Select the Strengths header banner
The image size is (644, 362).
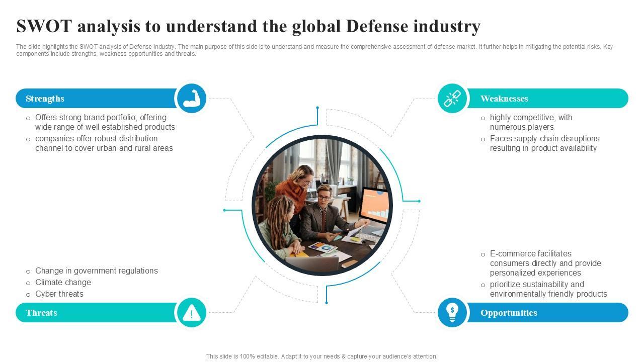(96, 99)
